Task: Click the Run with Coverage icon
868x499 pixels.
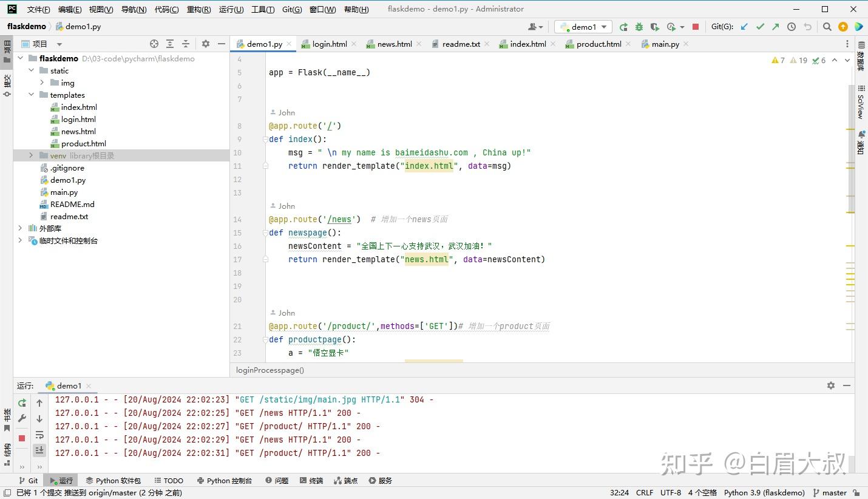Action: [654, 27]
